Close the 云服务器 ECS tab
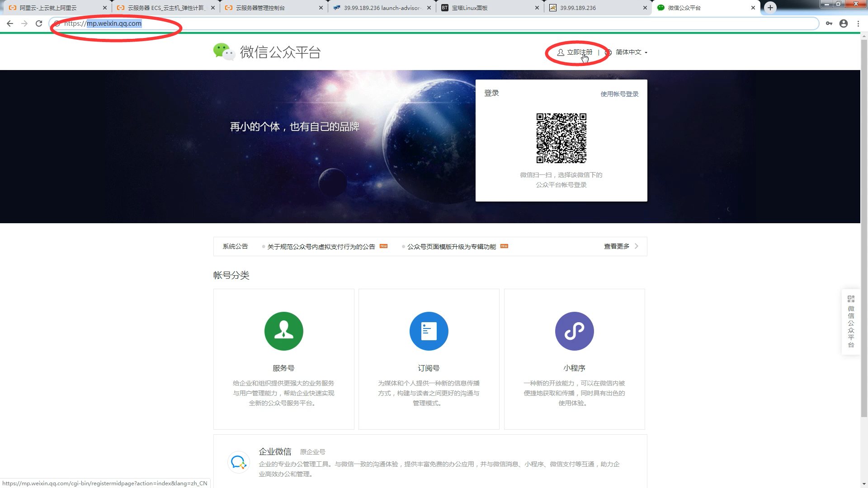The image size is (868, 488). coord(213,8)
